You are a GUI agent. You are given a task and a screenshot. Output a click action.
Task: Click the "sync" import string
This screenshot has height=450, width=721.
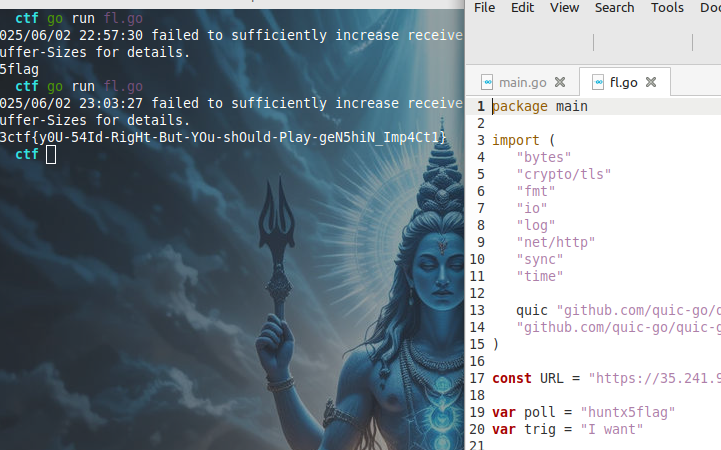(x=540, y=259)
